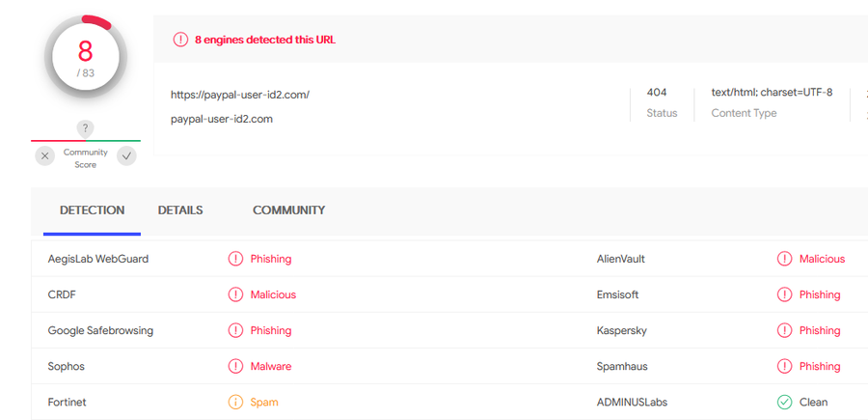Click the alert icon beside '8 engines detected'
Image resolution: width=868 pixels, height=420 pixels.
(x=180, y=40)
